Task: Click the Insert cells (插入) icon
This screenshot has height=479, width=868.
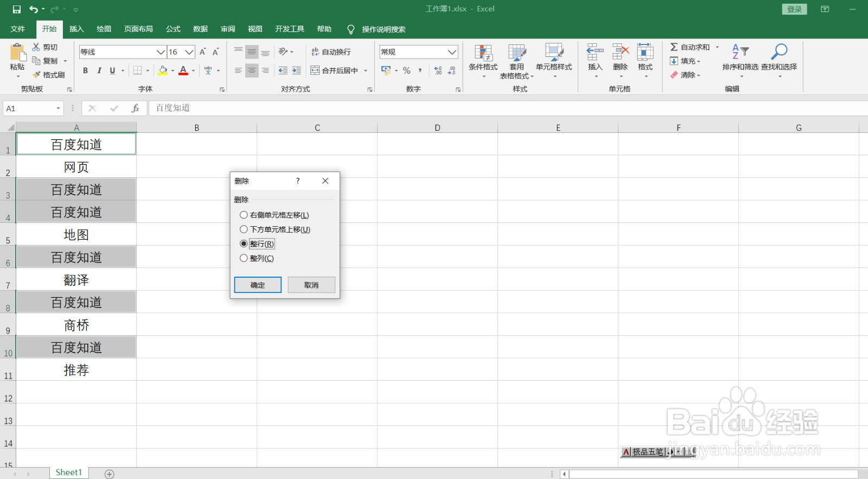Action: pos(595,53)
